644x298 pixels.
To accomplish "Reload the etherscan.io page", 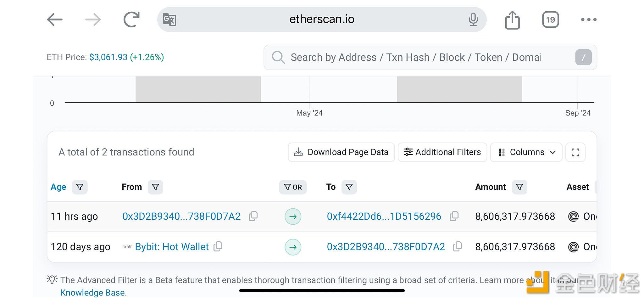I will click(x=131, y=20).
